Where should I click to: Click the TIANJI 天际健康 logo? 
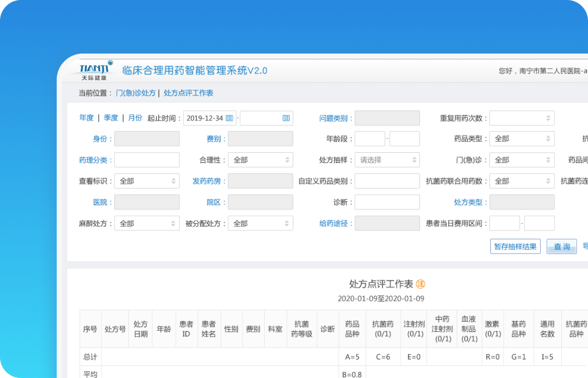[95, 70]
